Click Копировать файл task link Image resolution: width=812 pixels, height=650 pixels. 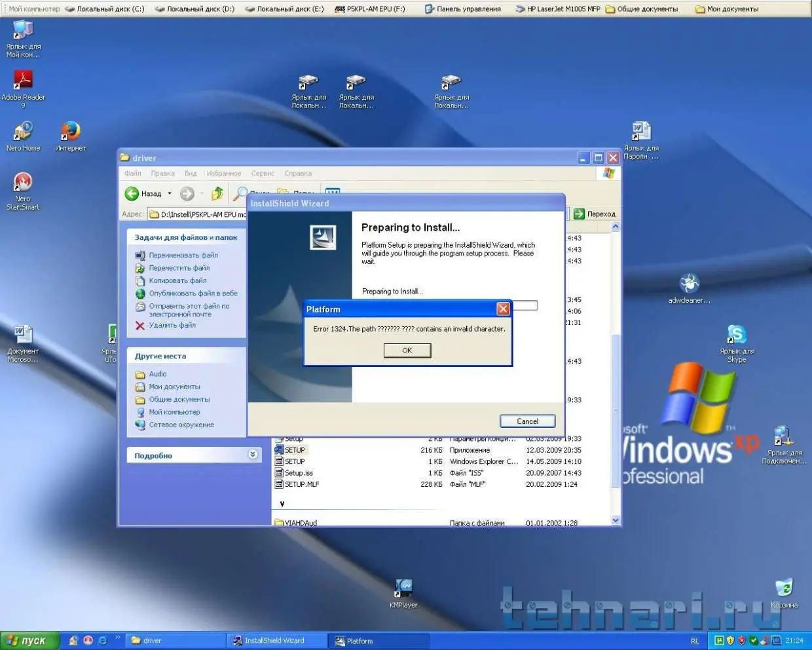click(177, 280)
